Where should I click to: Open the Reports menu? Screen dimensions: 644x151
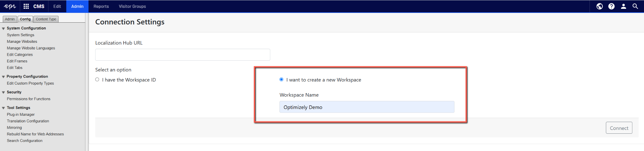tap(101, 6)
